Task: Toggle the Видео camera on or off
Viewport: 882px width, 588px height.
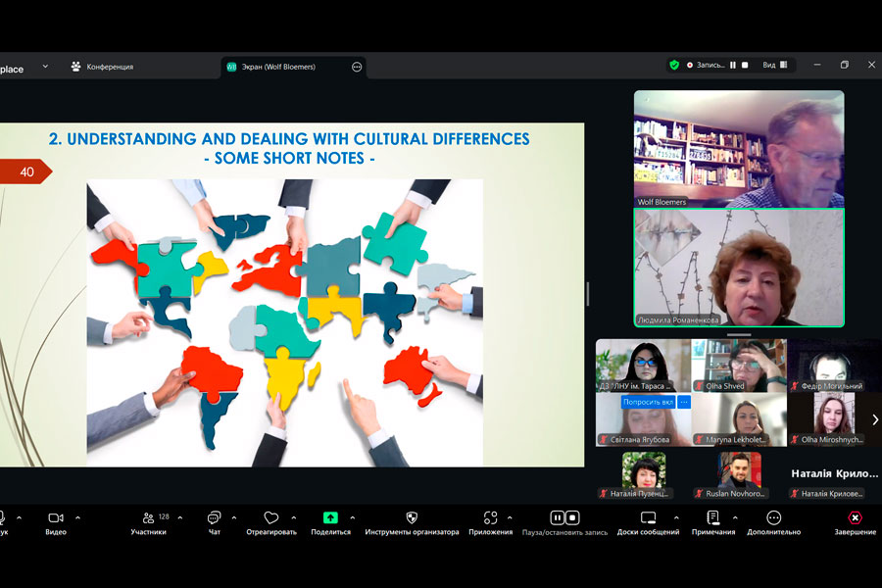Action: (x=56, y=518)
